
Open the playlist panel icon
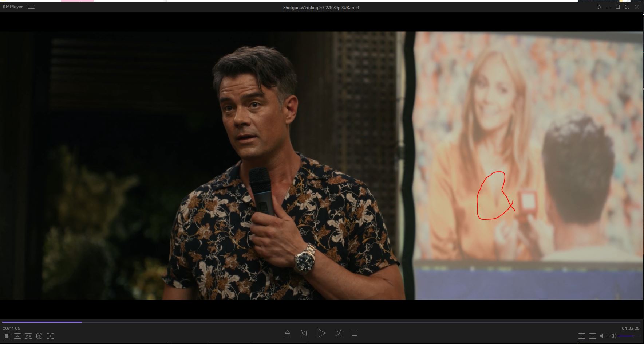(x=6, y=336)
